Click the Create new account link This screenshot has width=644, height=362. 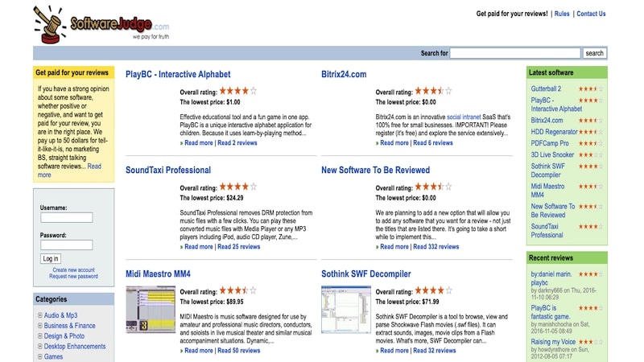click(73, 270)
